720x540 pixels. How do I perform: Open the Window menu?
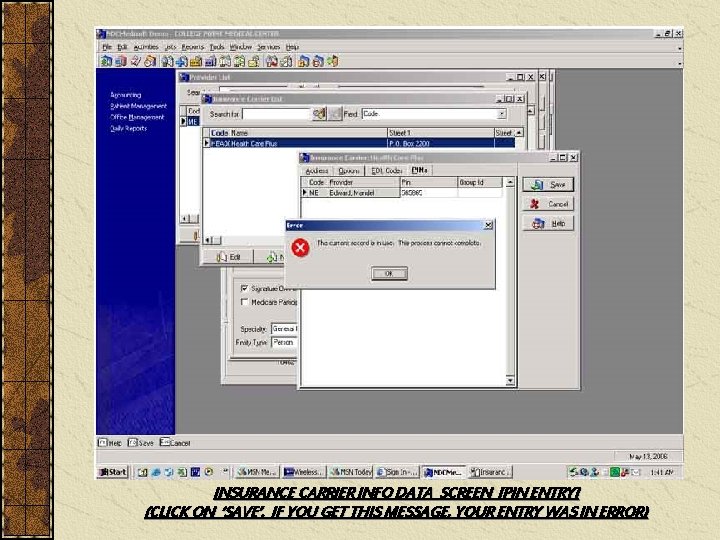tap(241, 47)
